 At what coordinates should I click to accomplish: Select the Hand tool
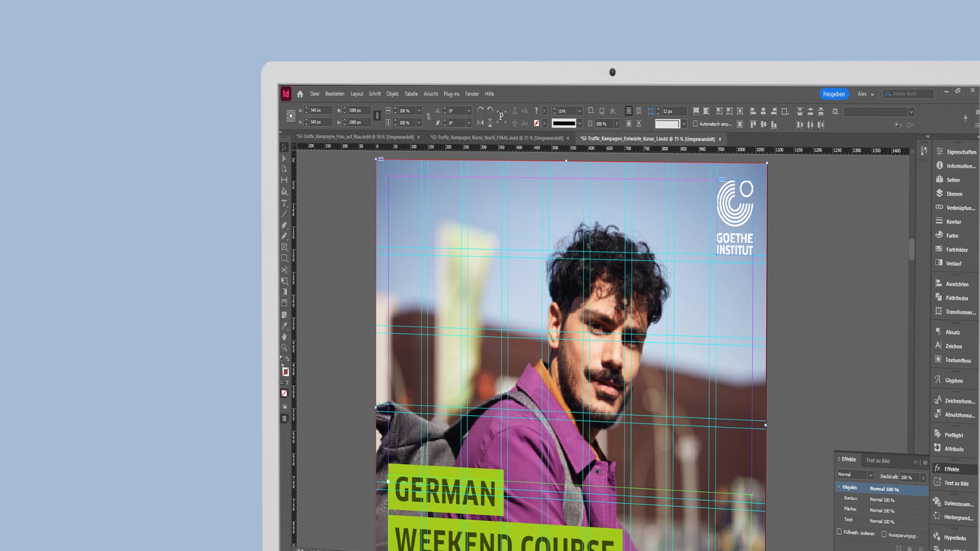[284, 337]
